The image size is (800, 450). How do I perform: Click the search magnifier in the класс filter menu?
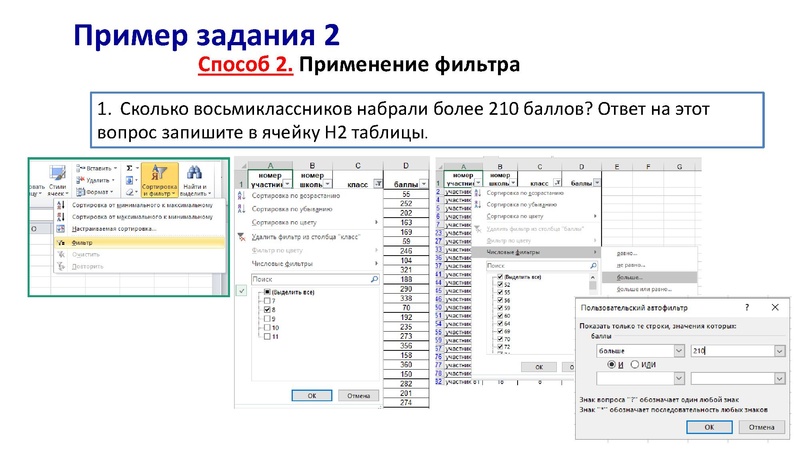point(374,279)
